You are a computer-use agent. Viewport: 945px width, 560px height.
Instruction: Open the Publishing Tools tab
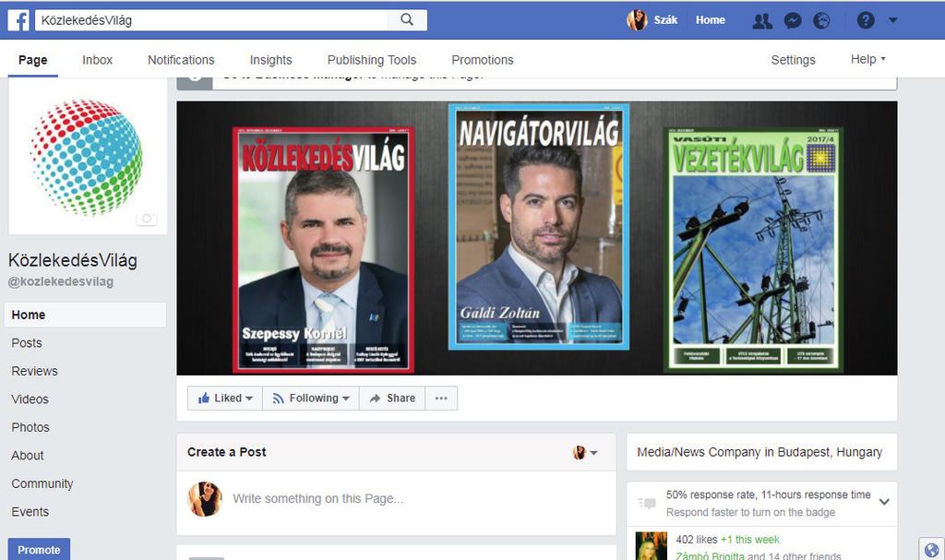[x=372, y=60]
